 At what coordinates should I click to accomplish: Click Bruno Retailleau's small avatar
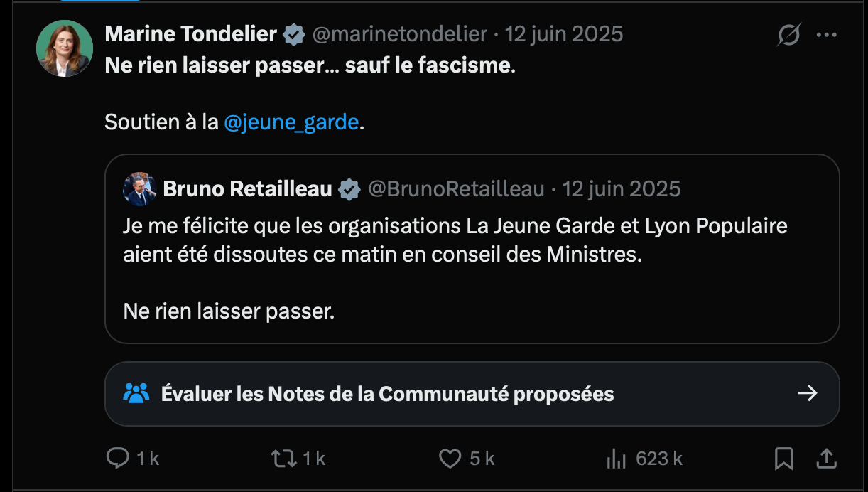(139, 188)
